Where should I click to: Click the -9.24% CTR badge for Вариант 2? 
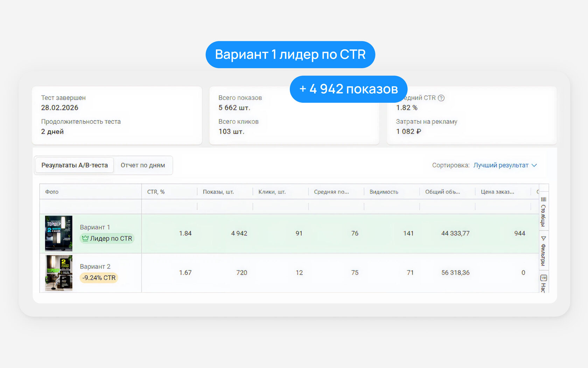99,278
